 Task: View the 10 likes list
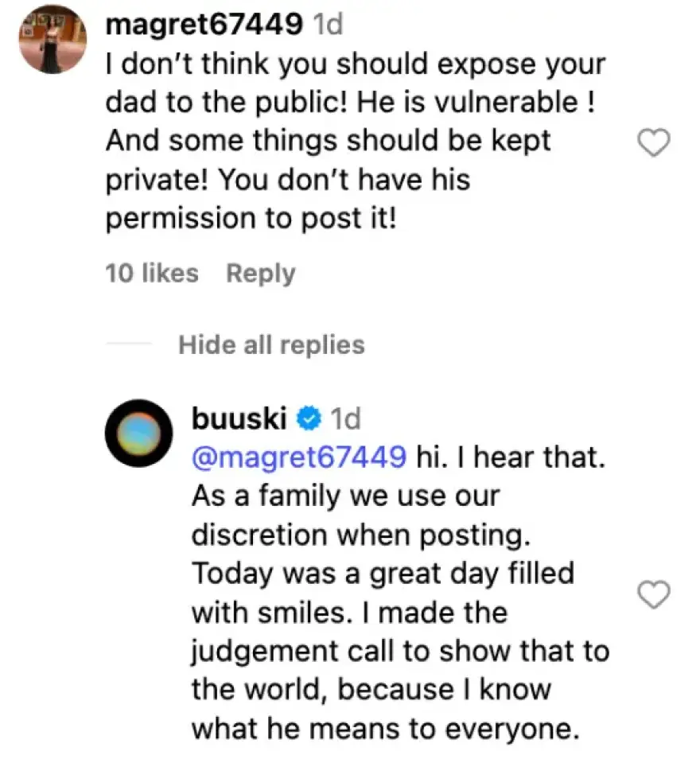pos(152,273)
